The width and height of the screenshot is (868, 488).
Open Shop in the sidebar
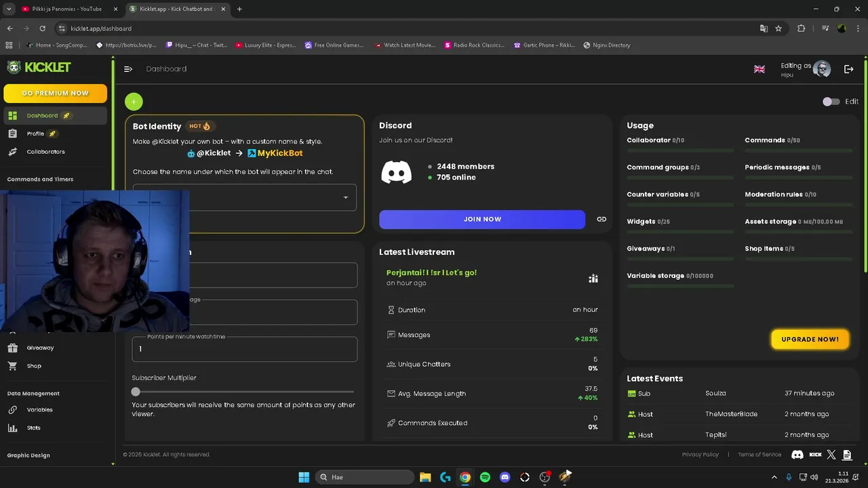click(x=55, y=366)
